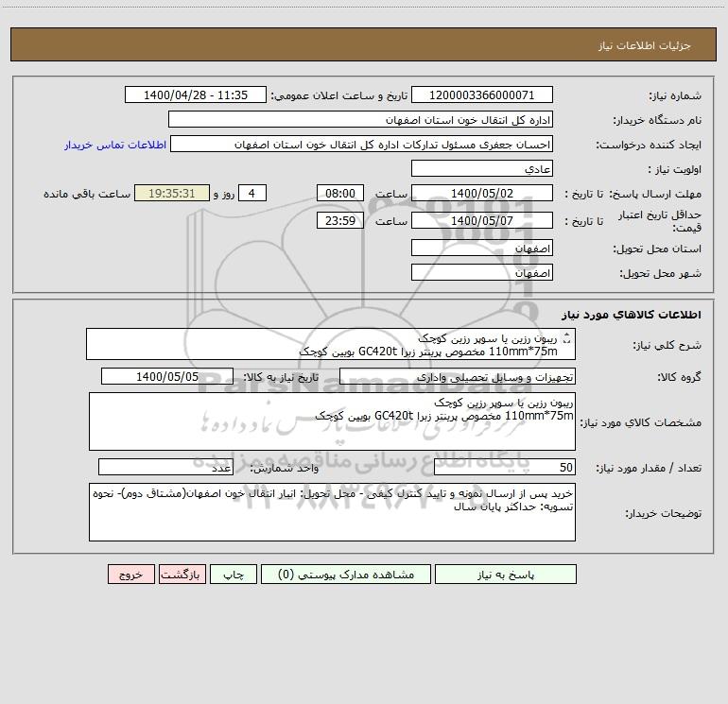Image resolution: width=728 pixels, height=704 pixels.
Task: Click the مشخصات کالای مورد نیاز text area
Action: 332,421
